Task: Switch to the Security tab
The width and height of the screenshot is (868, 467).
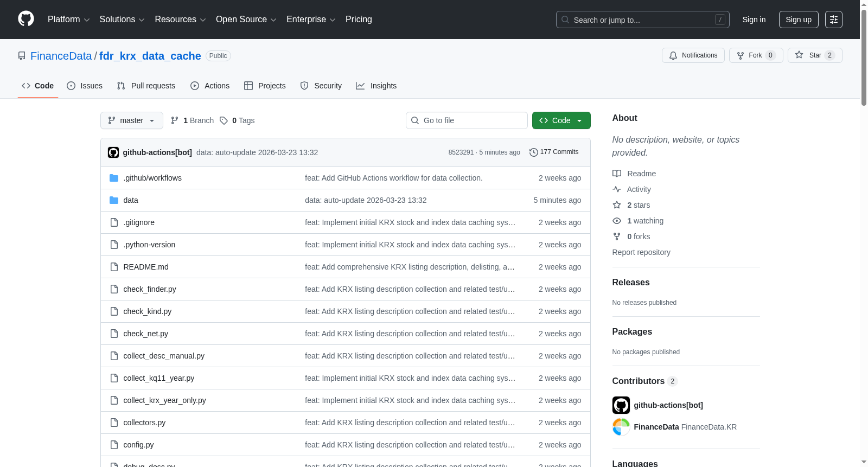Action: (321, 86)
